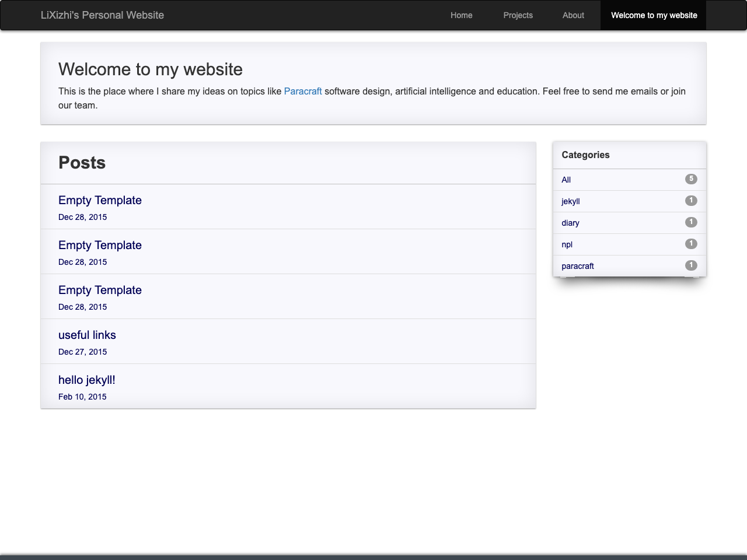Select the jekyll category filter
The height and width of the screenshot is (560, 747).
click(x=570, y=201)
